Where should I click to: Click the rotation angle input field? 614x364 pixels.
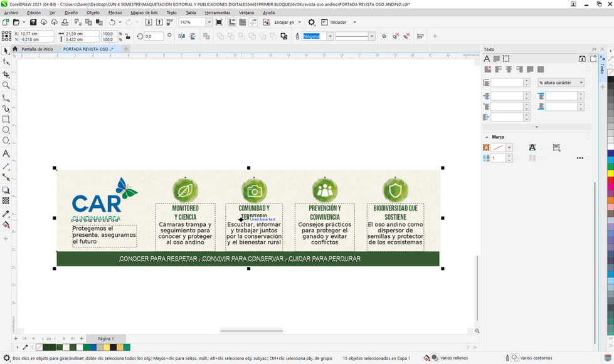click(x=154, y=36)
